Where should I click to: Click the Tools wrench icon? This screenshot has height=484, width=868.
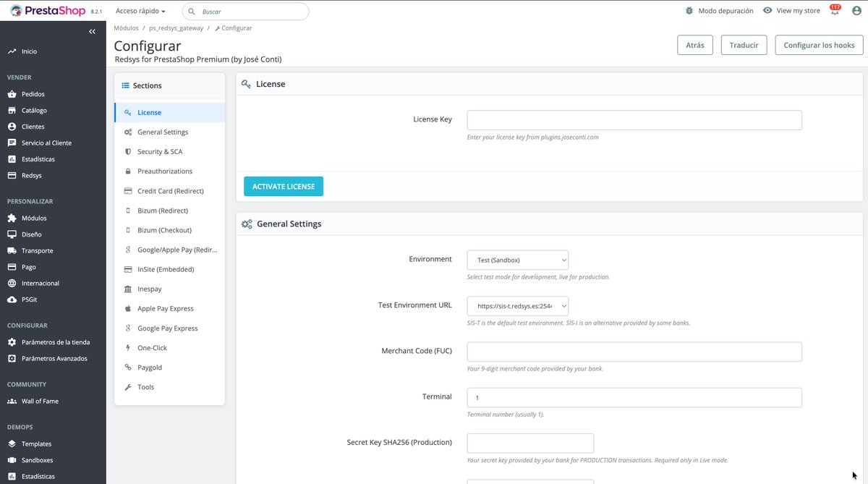pyautogui.click(x=128, y=387)
